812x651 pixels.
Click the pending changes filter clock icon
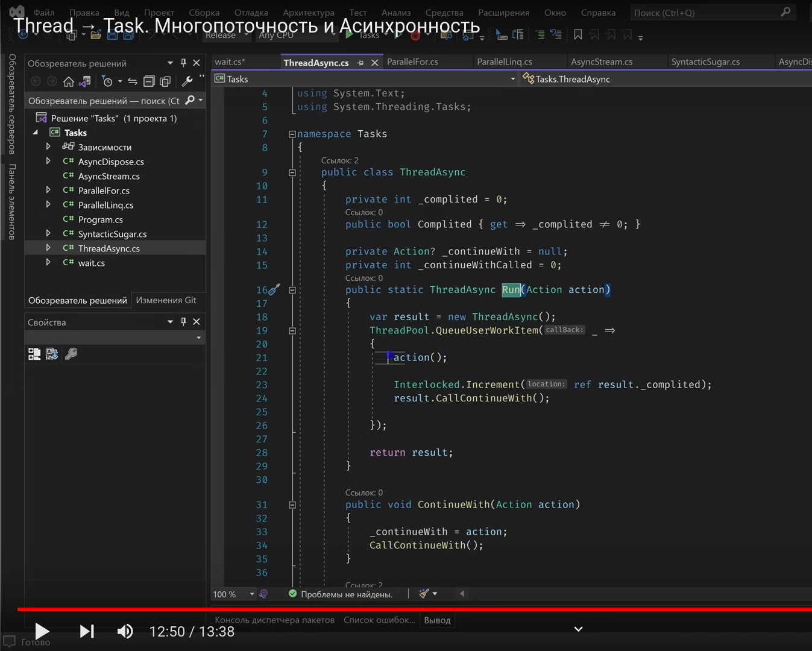click(x=107, y=81)
